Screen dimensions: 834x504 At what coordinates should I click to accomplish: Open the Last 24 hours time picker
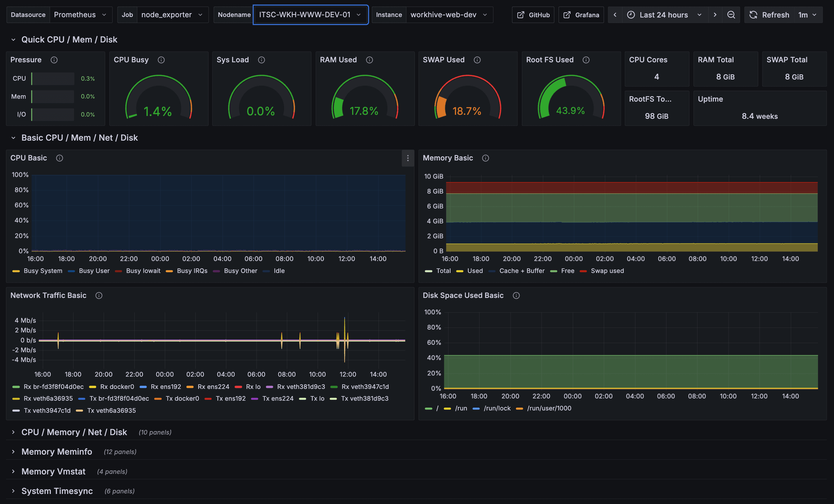point(664,15)
